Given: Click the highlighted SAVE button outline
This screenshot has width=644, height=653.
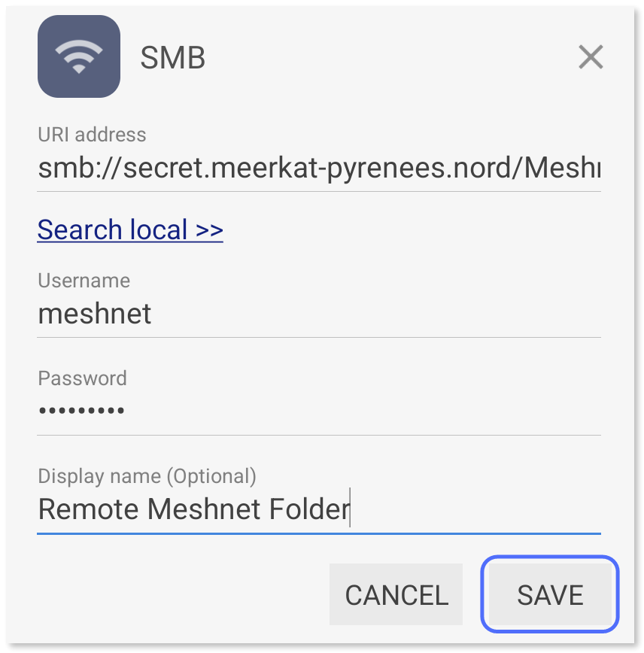Looking at the screenshot, I should (550, 594).
